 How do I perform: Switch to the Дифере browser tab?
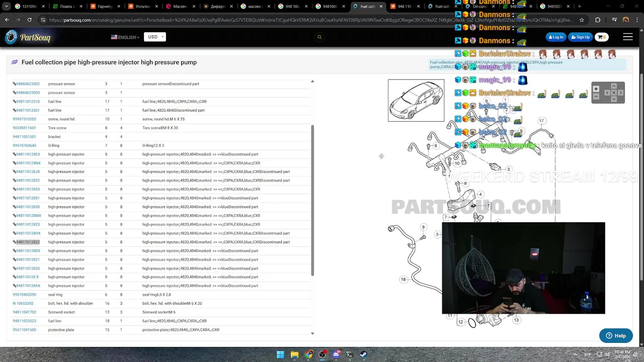[x=217, y=7]
